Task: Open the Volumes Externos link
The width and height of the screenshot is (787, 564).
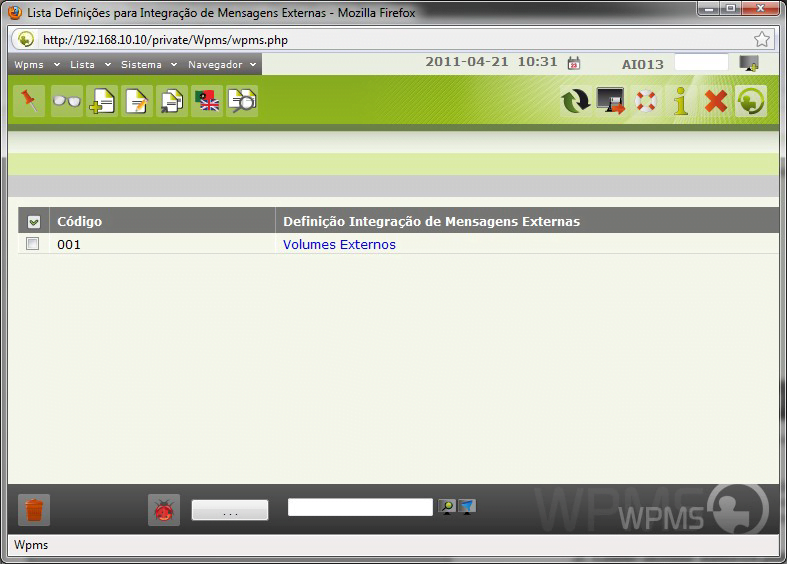Action: coord(339,244)
